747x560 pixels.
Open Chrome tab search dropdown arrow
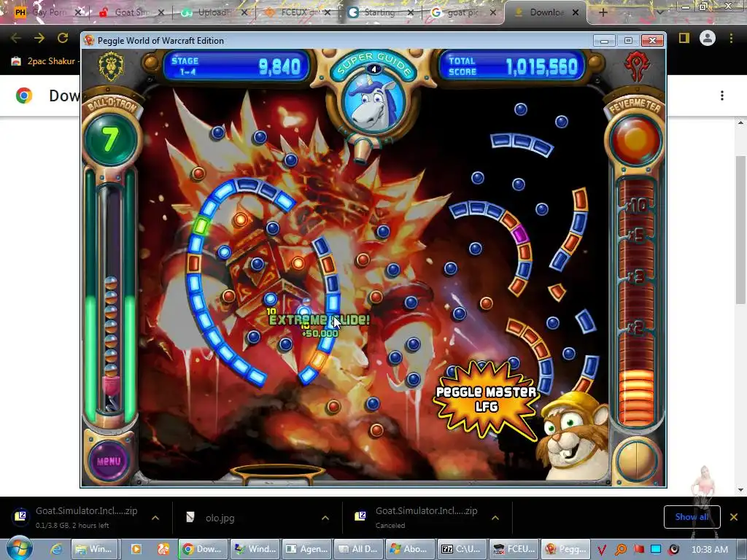tap(659, 13)
